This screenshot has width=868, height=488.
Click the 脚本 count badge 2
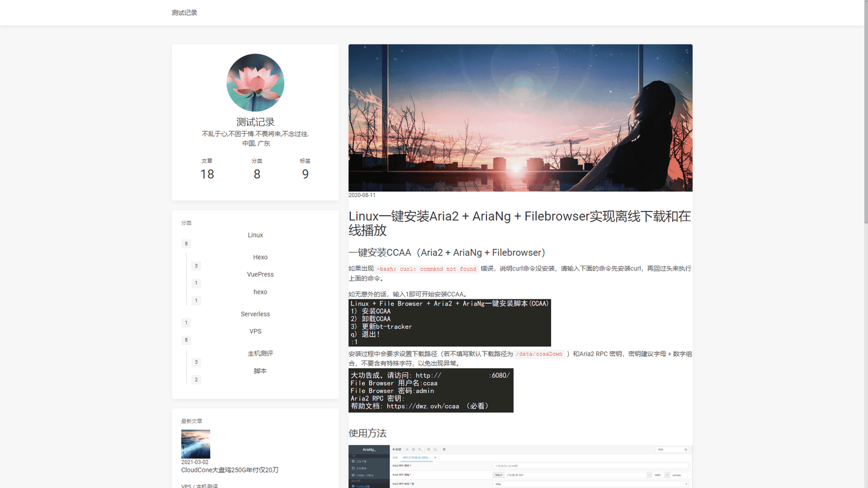(x=196, y=380)
